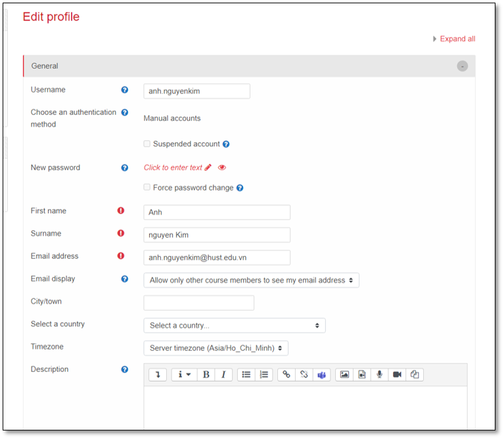Screen dimensions: 504x439
Task: Click the unlink icon in editor
Action: point(304,375)
